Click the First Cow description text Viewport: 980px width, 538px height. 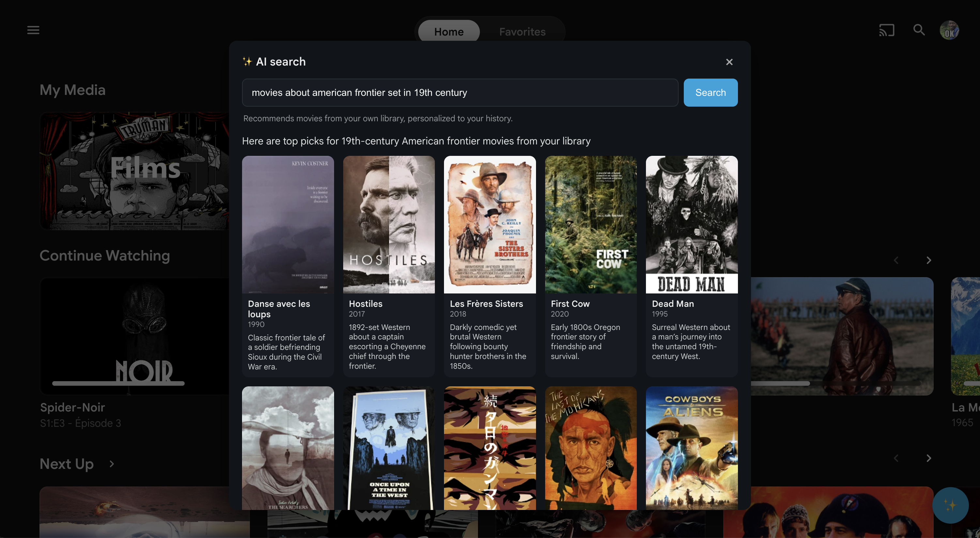(585, 342)
